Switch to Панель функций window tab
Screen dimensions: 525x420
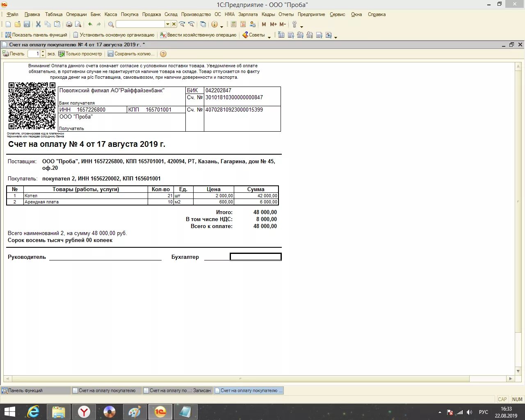click(36, 390)
